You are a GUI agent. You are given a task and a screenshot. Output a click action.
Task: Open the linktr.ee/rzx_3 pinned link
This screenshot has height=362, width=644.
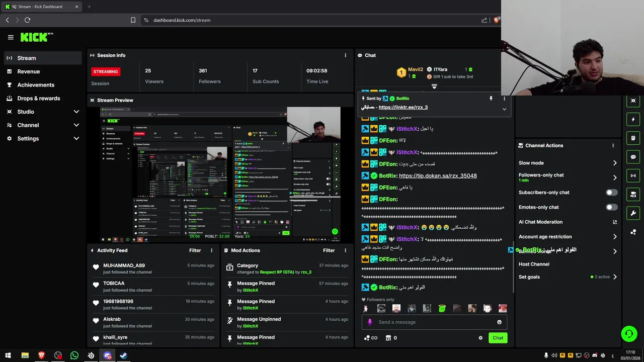pyautogui.click(x=403, y=108)
